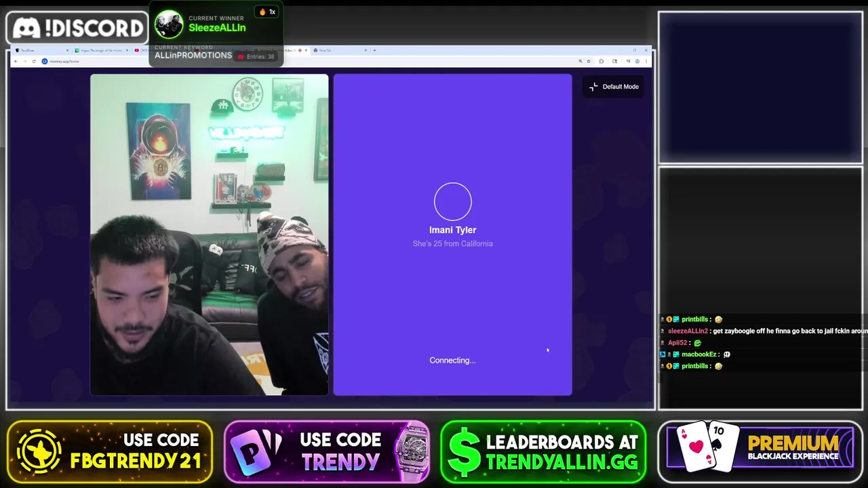
Task: Click the LEADERBOARDS AT TRENDYALLIN.GG banner
Action: tap(543, 451)
